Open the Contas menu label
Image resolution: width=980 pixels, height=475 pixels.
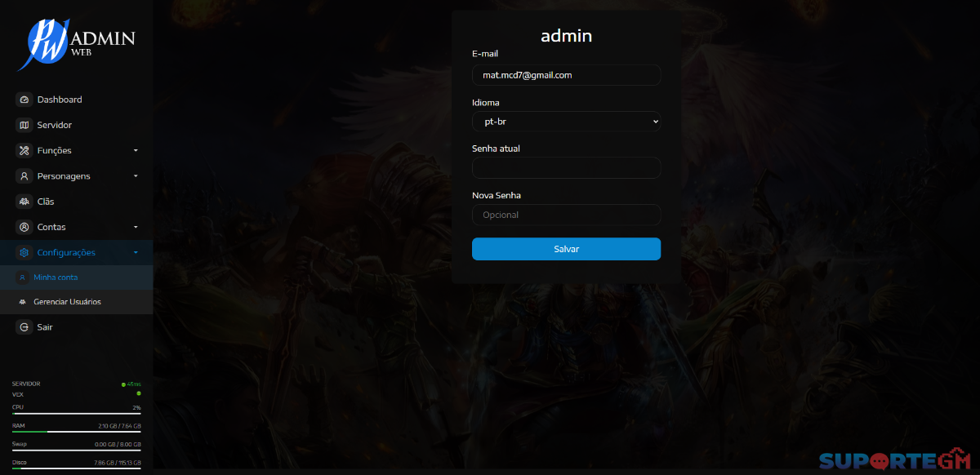click(51, 227)
